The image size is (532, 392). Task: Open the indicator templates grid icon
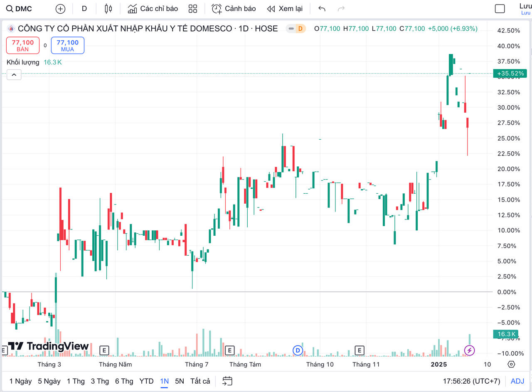(192, 9)
